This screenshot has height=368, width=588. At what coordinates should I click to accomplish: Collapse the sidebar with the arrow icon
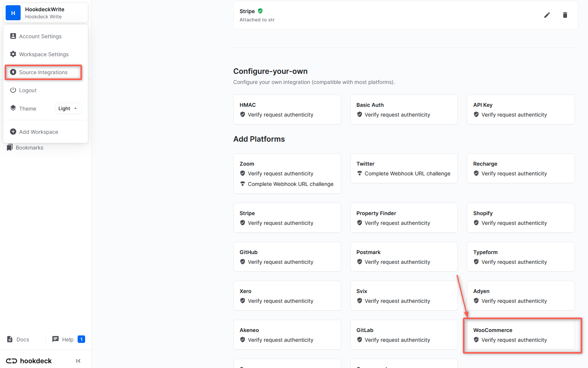click(x=78, y=361)
